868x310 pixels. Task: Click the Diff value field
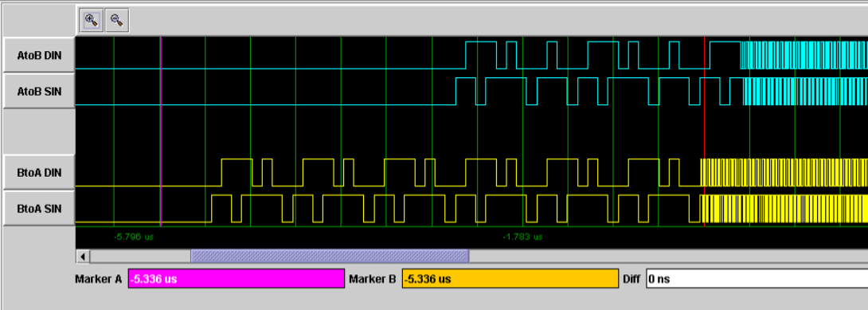click(x=757, y=278)
